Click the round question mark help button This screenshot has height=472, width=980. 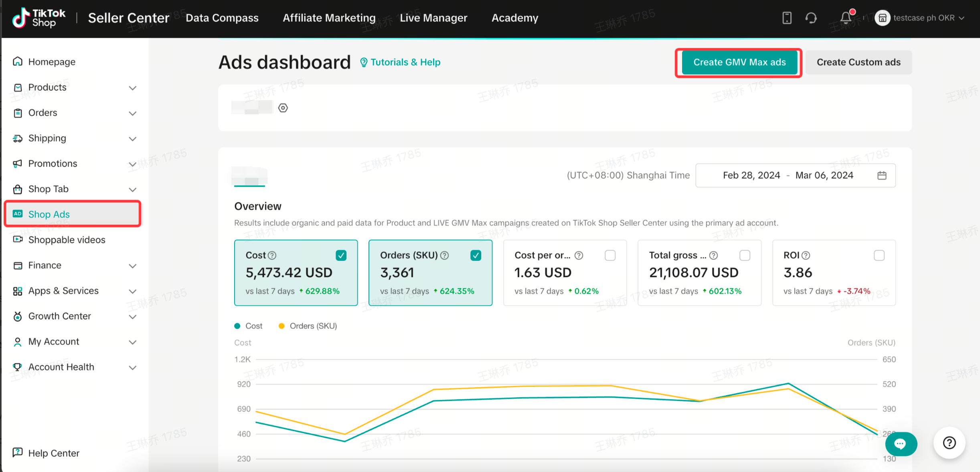[x=949, y=443]
